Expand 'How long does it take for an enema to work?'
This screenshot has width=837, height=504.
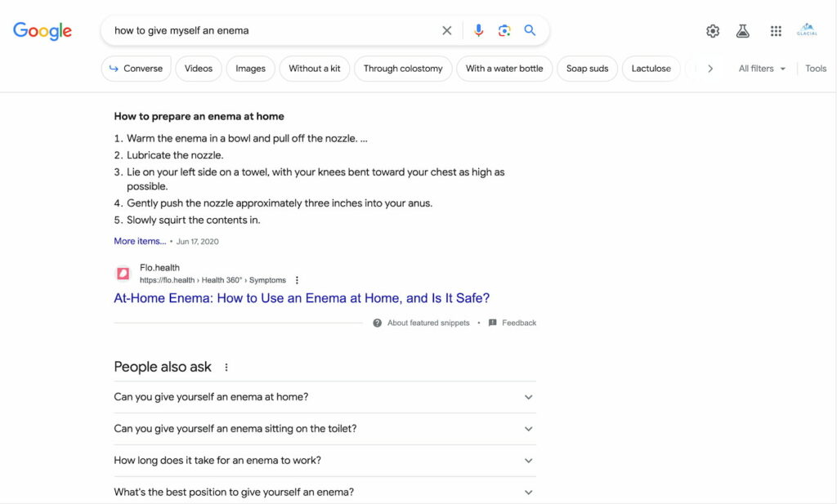pos(325,460)
